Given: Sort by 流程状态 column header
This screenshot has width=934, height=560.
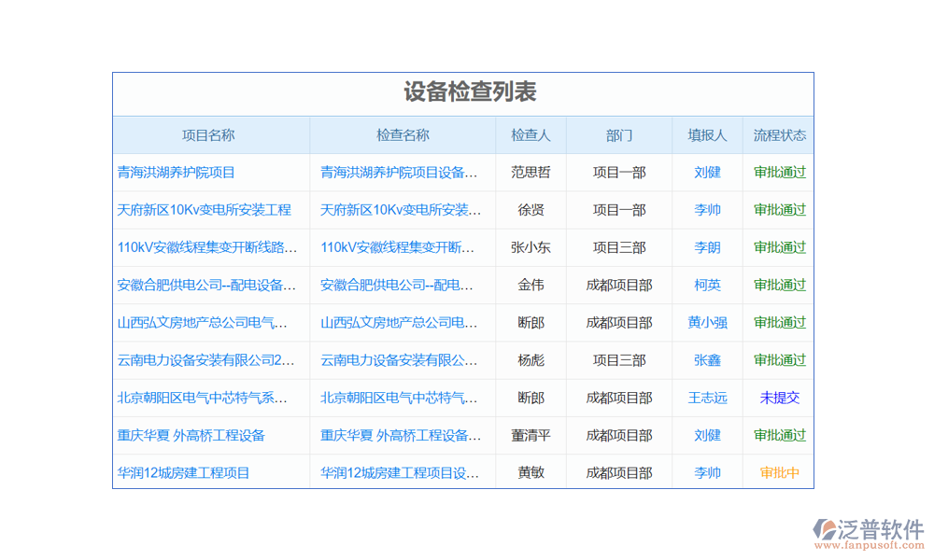Looking at the screenshot, I should click(780, 135).
